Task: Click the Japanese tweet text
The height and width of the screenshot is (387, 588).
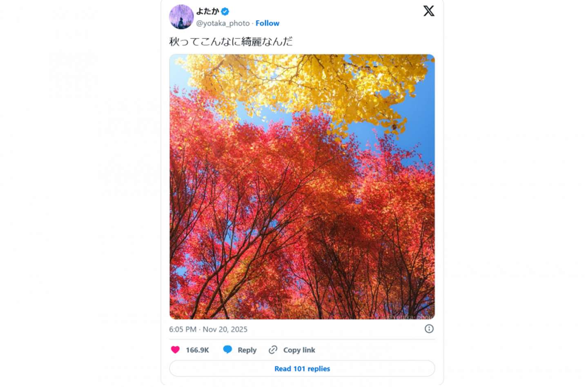Action: pos(231,41)
